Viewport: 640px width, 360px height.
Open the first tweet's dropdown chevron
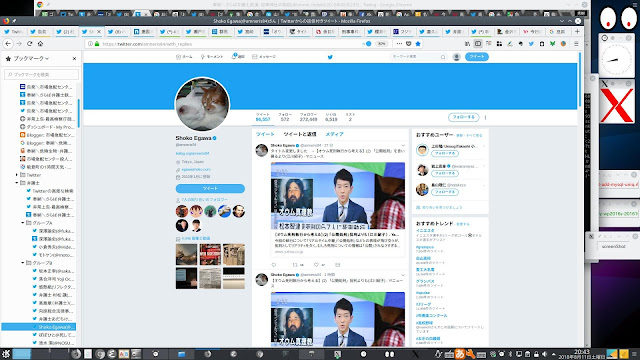pyautogui.click(x=403, y=145)
